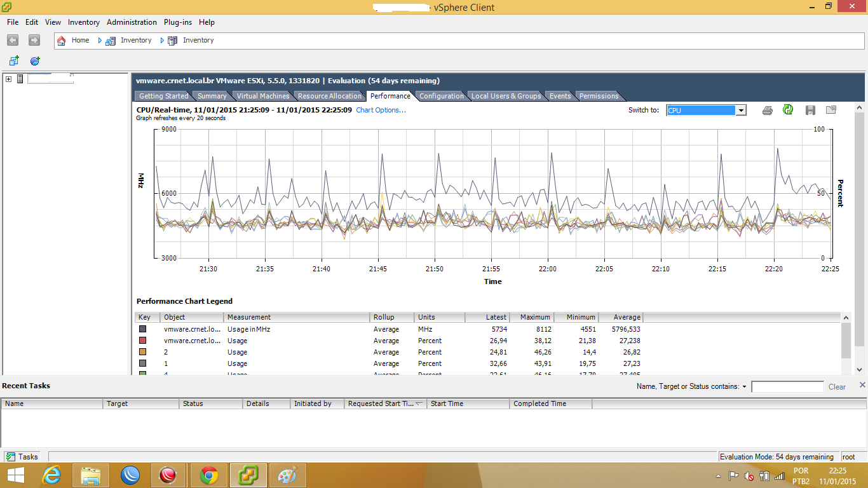Open the Administration menu
Image resolution: width=868 pixels, height=488 pixels.
click(132, 22)
